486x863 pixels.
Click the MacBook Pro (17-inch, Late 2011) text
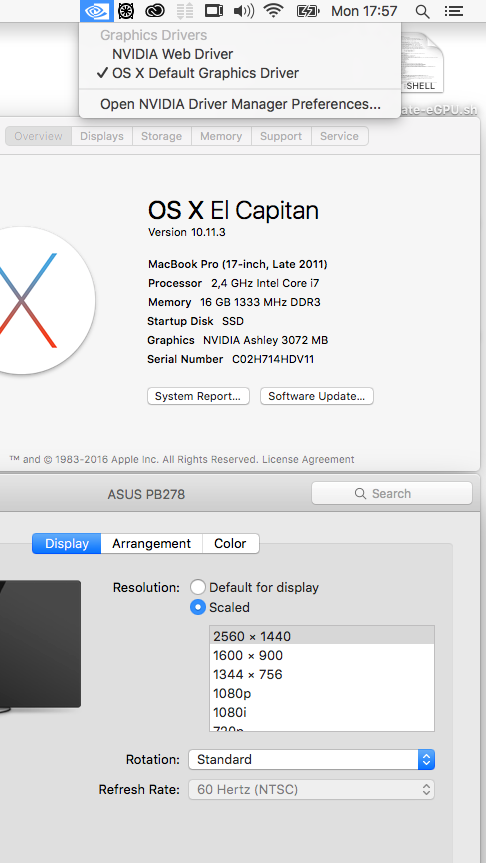click(x=238, y=264)
